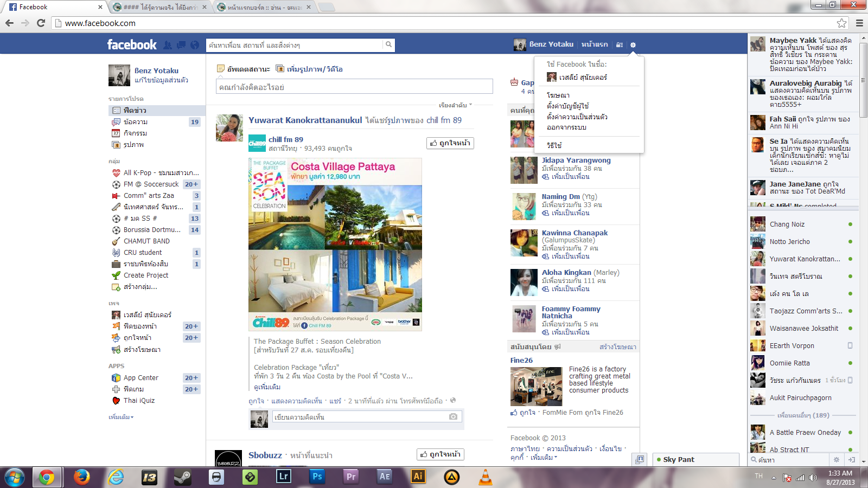
Task: Open VLC media player from the taskbar
Action: click(x=486, y=477)
